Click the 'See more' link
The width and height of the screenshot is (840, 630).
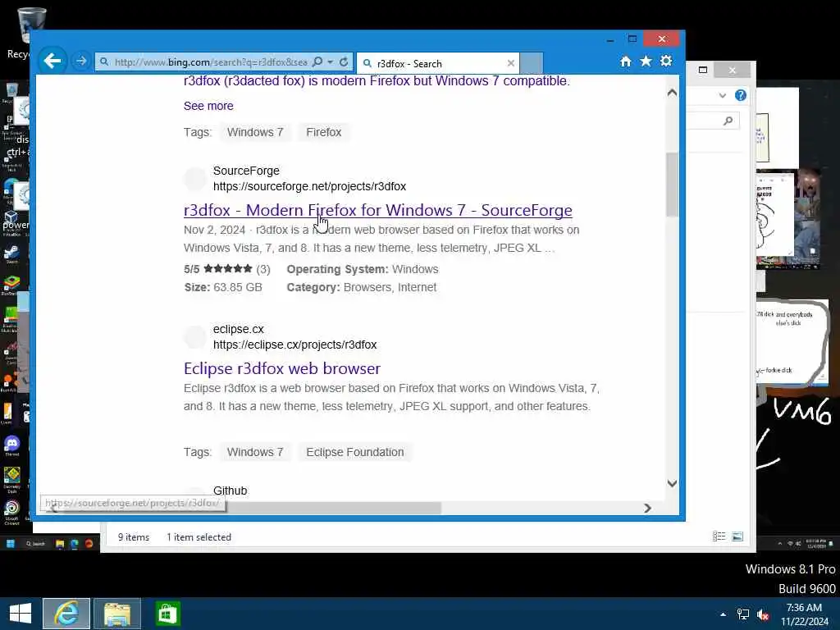click(208, 106)
